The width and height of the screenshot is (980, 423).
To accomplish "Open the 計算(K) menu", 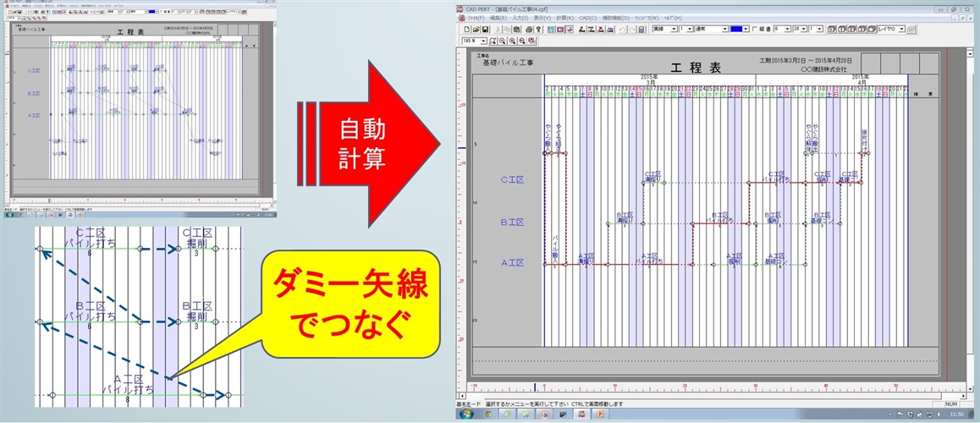I will pos(564,18).
